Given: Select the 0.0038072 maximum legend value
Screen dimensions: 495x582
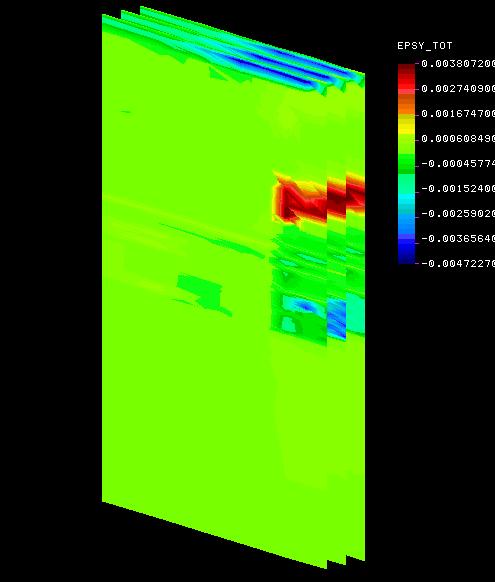Looking at the screenshot, I should point(458,64).
